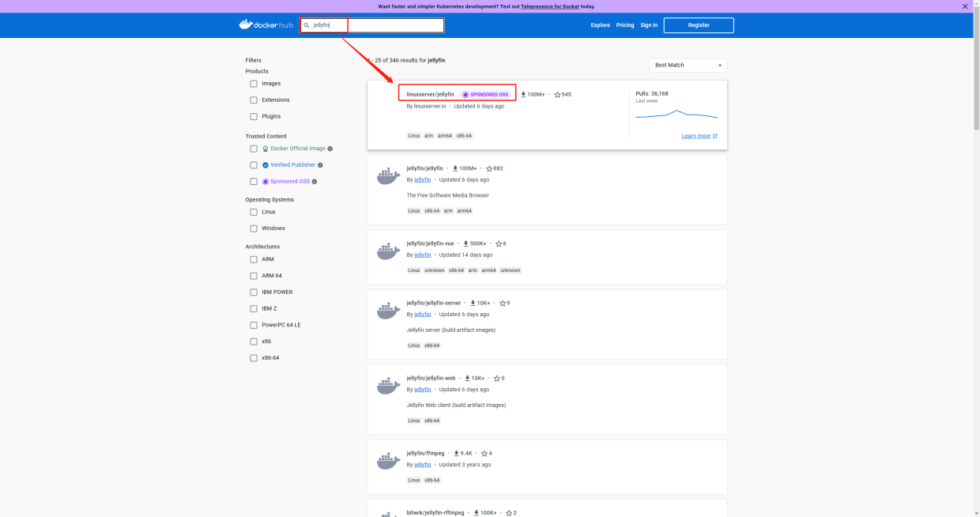
Task: Click the star icon on jellyfin/jellyfin-web
Action: pyautogui.click(x=497, y=378)
